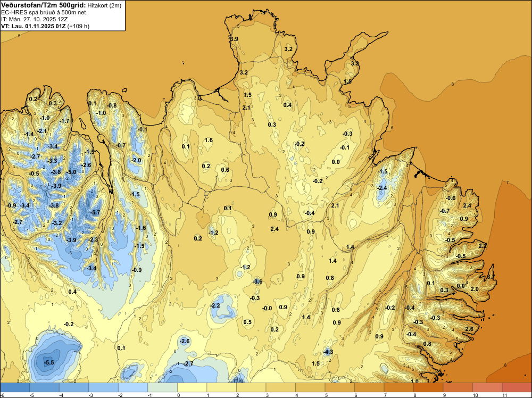Click the -5.7 temperature value on the map

pyautogui.click(x=96, y=212)
